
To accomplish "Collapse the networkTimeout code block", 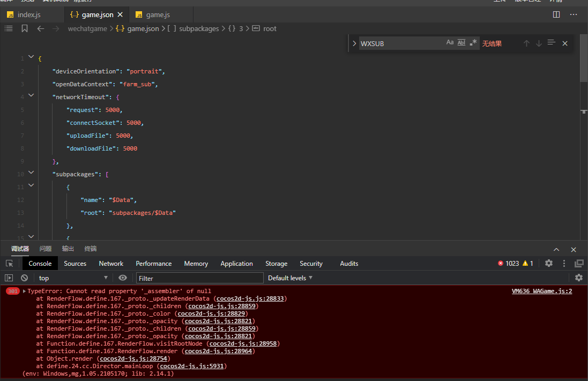I will [x=31, y=95].
